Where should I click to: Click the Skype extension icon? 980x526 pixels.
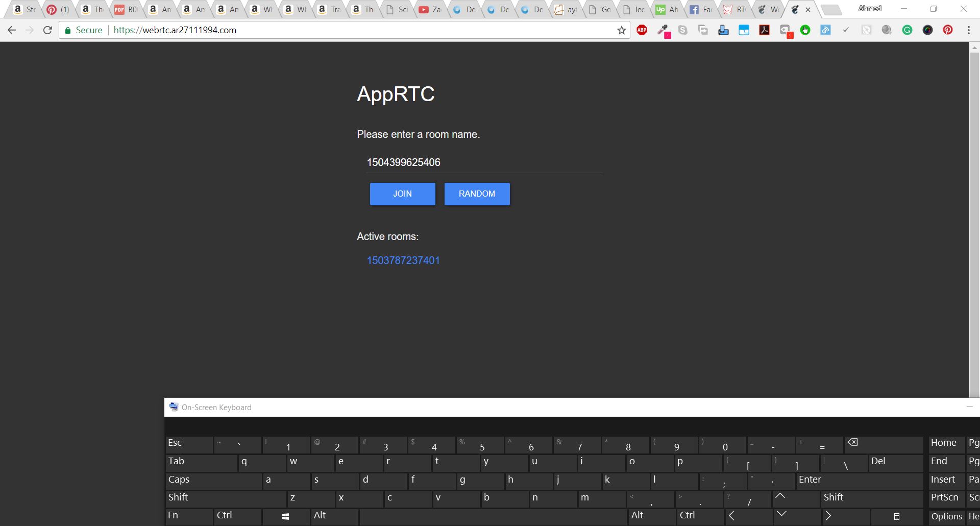683,30
